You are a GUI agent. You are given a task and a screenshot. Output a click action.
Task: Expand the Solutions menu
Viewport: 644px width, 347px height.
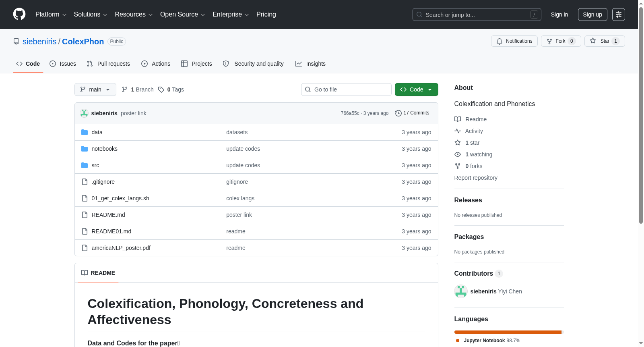pyautogui.click(x=91, y=15)
